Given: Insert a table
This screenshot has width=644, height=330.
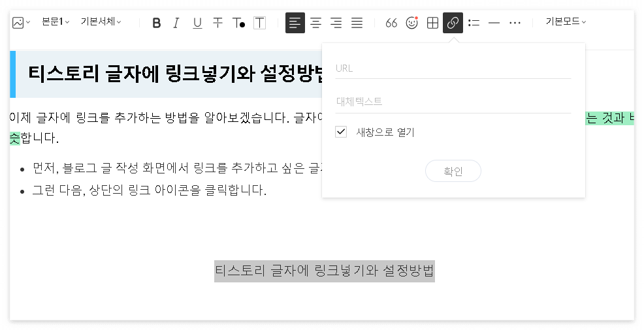Looking at the screenshot, I should click(x=432, y=23).
